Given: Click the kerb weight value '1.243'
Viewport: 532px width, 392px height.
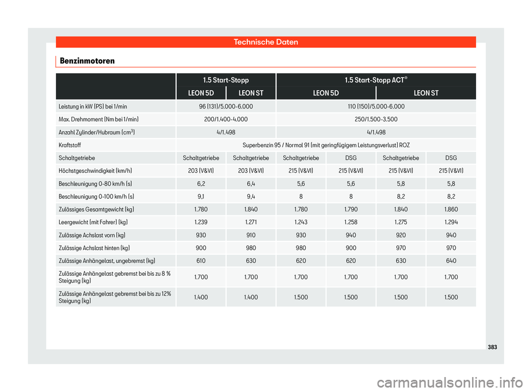Looking at the screenshot, I should click(301, 223).
